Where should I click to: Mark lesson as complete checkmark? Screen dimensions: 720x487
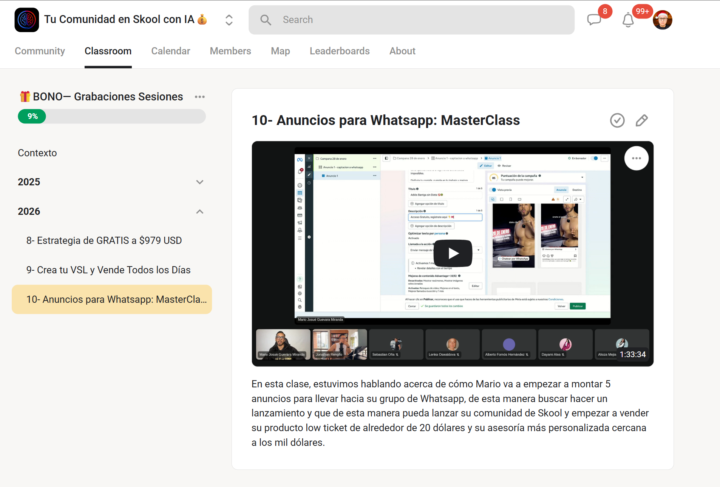click(x=617, y=120)
